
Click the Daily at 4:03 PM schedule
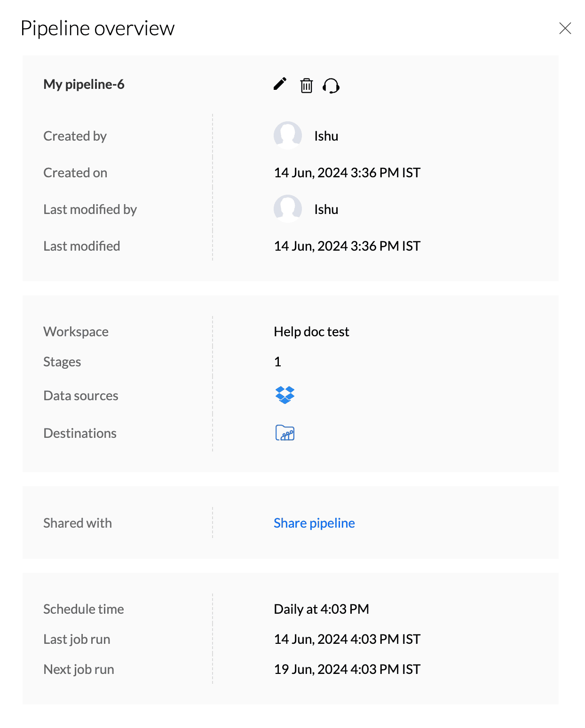pos(321,609)
